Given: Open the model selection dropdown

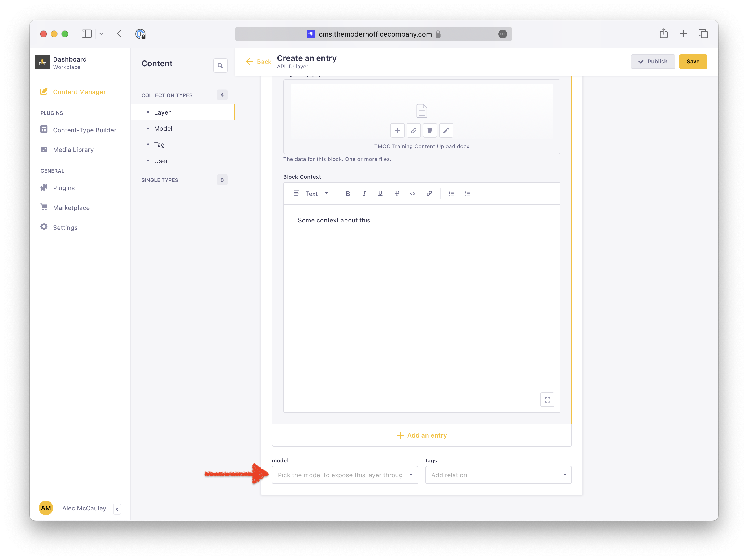Looking at the screenshot, I should pos(345,475).
